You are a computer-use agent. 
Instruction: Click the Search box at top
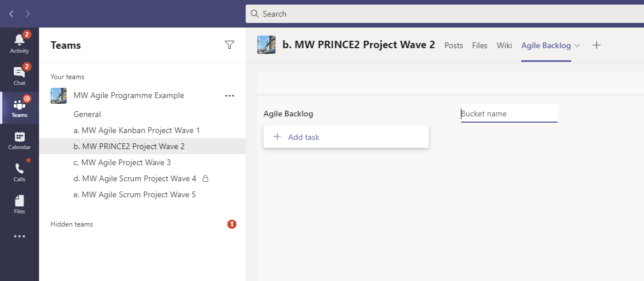pyautogui.click(x=444, y=14)
